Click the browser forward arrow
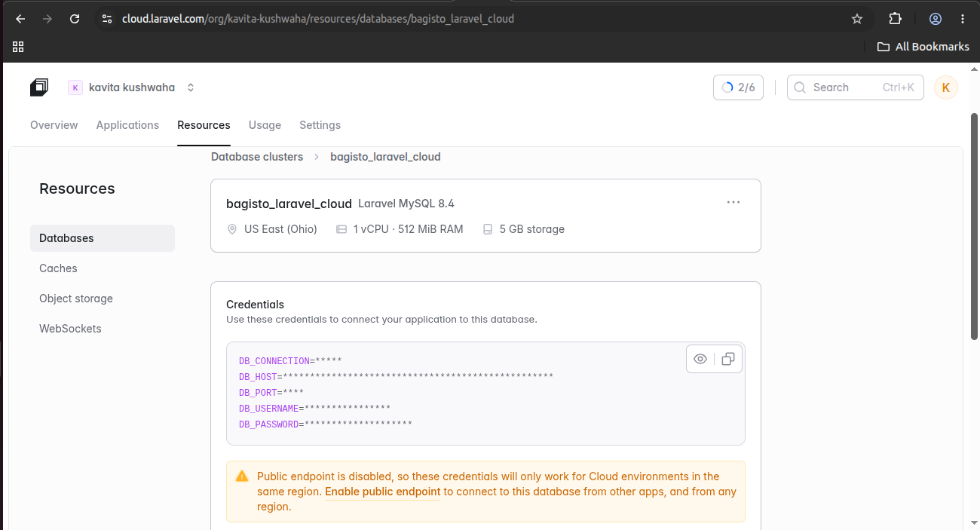The width and height of the screenshot is (980, 530). pos(47,19)
